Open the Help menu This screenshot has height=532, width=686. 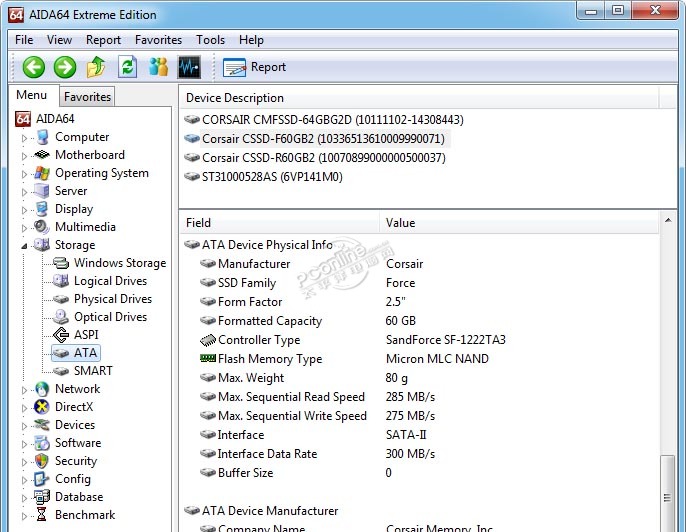251,40
